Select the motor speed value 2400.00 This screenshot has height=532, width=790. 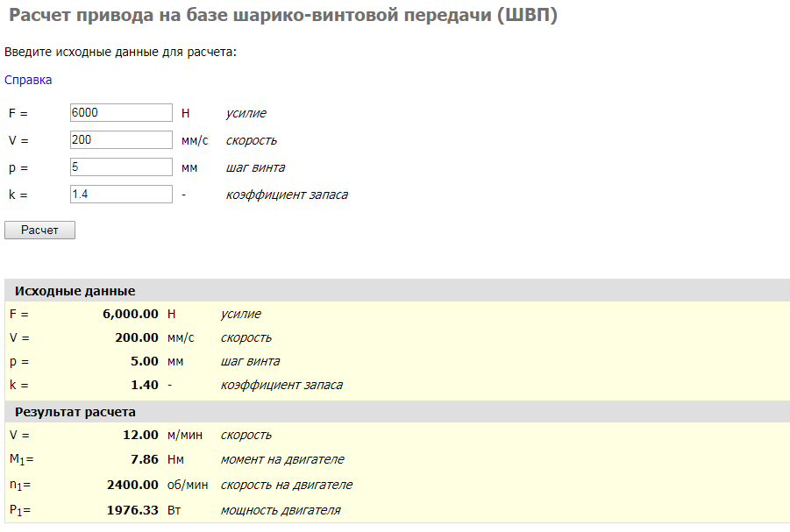click(x=132, y=485)
